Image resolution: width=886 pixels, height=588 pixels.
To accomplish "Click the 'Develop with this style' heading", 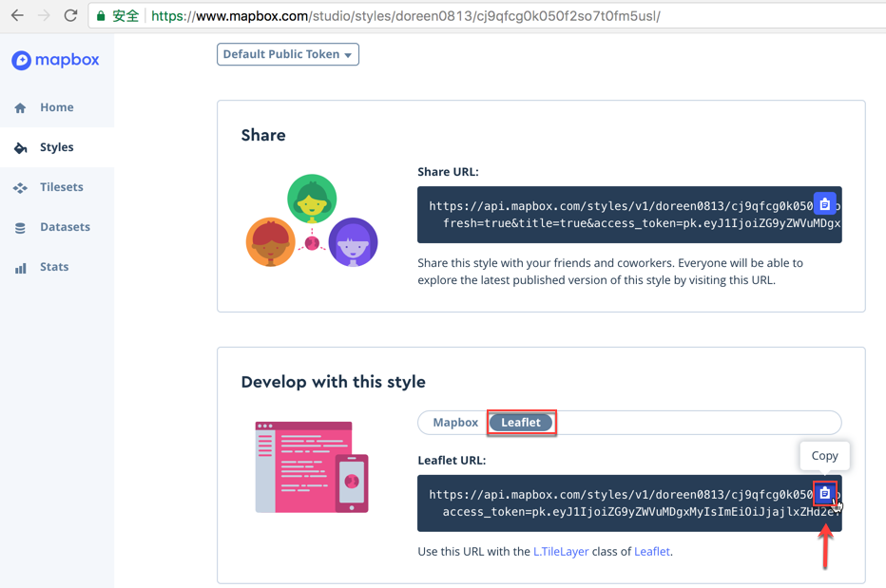I will click(x=334, y=382).
